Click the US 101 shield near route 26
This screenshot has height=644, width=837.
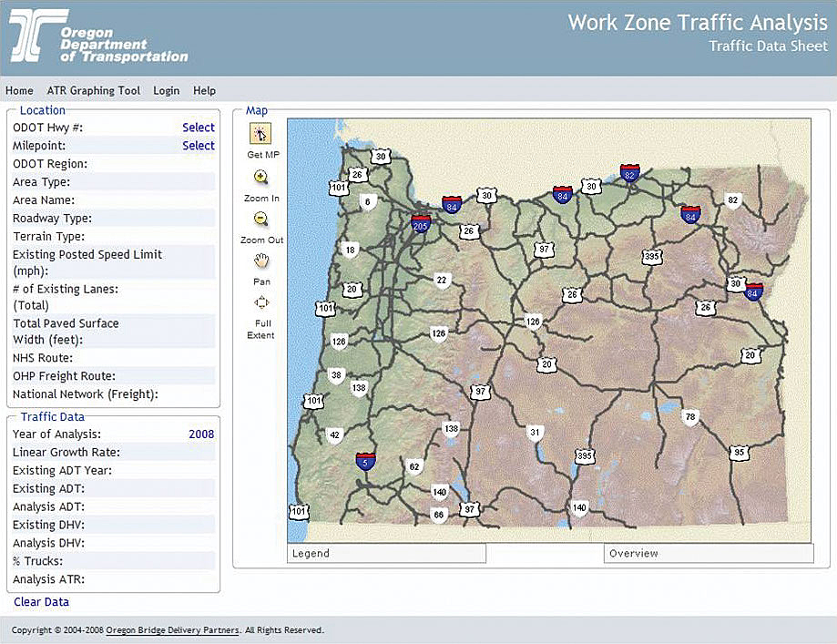pos(339,188)
